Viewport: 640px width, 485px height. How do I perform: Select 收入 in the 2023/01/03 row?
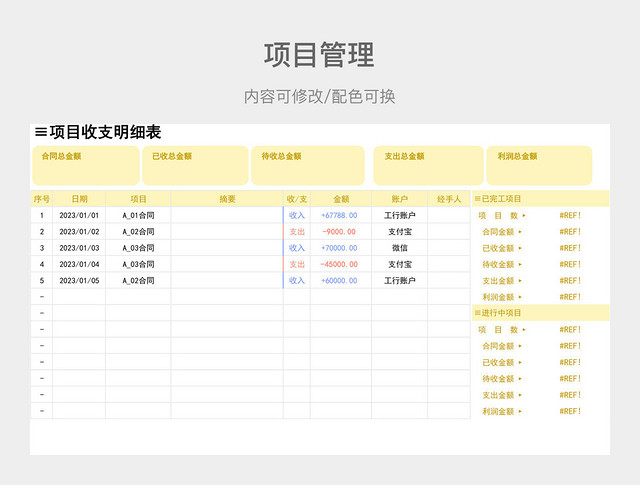pos(297,248)
